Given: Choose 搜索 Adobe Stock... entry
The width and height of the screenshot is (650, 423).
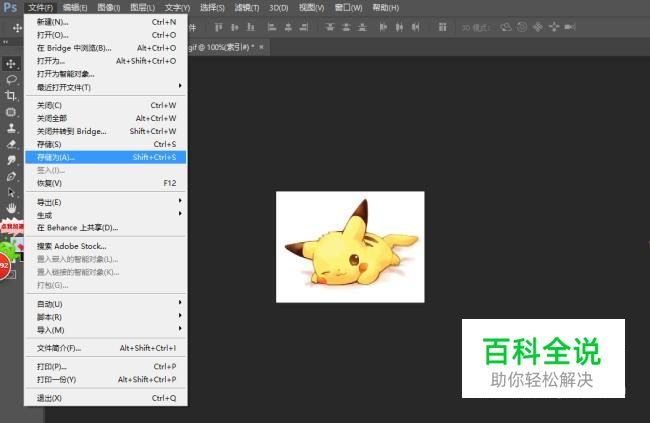Looking at the screenshot, I should click(x=105, y=246).
